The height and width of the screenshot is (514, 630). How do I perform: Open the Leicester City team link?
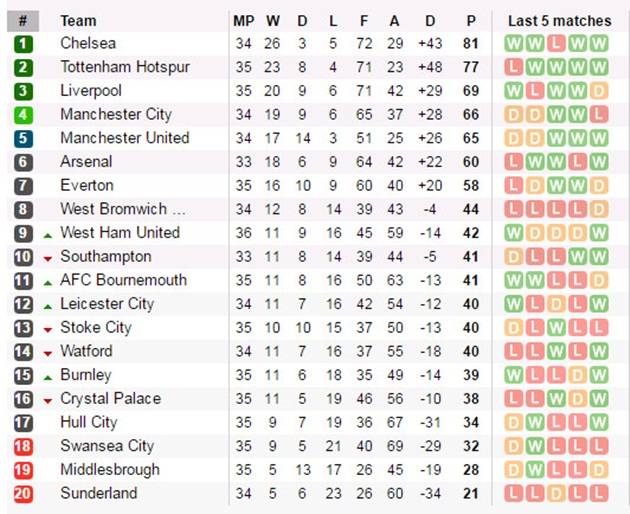point(107,304)
